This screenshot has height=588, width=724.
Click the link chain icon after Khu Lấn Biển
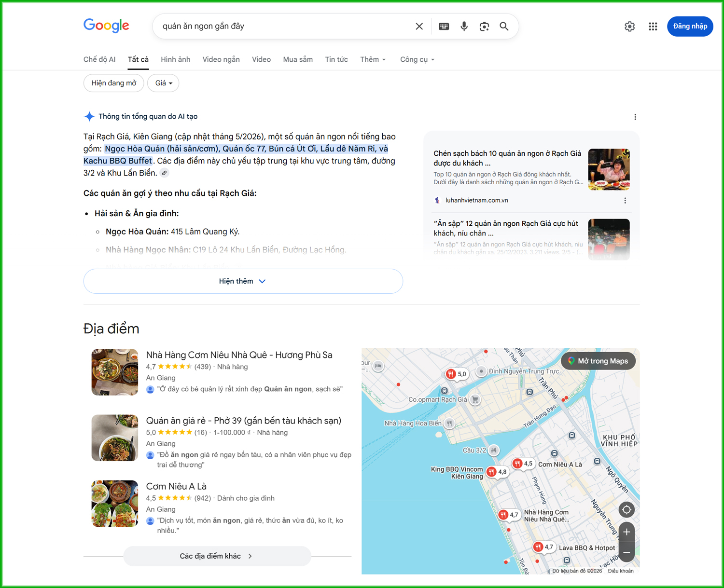click(x=165, y=173)
